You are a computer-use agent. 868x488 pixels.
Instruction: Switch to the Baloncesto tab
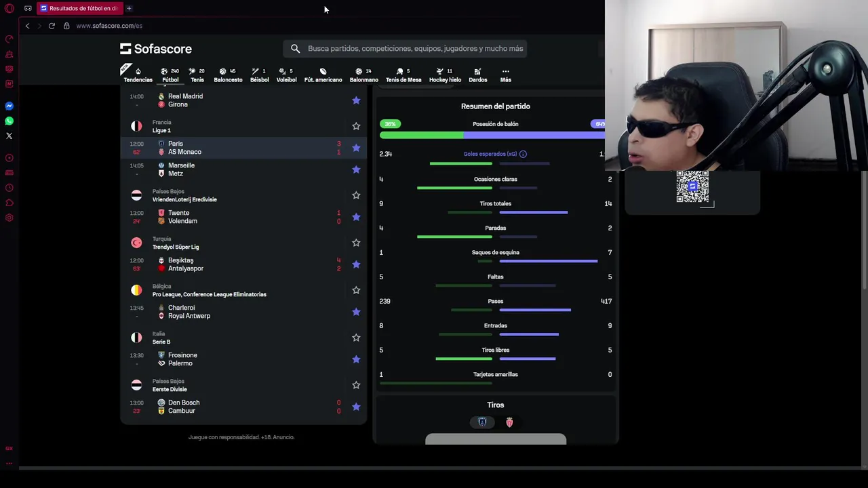pyautogui.click(x=228, y=75)
